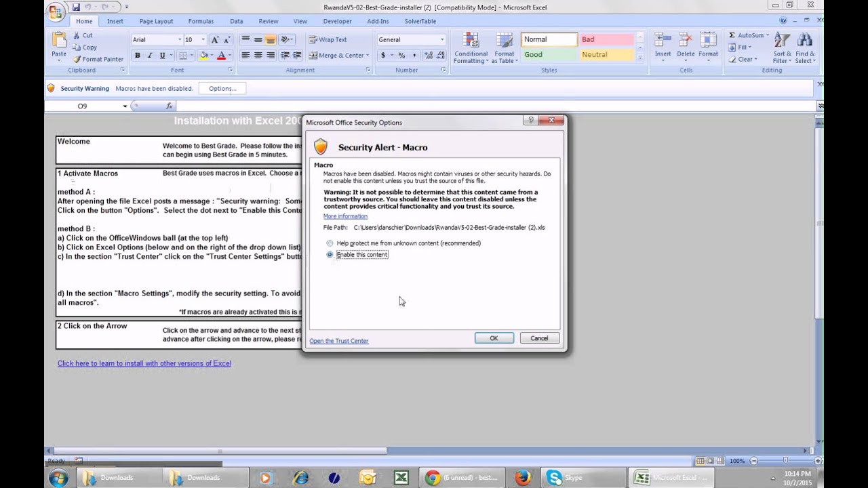Image resolution: width=868 pixels, height=488 pixels.
Task: Open the Page Layout tab
Action: coord(156,21)
